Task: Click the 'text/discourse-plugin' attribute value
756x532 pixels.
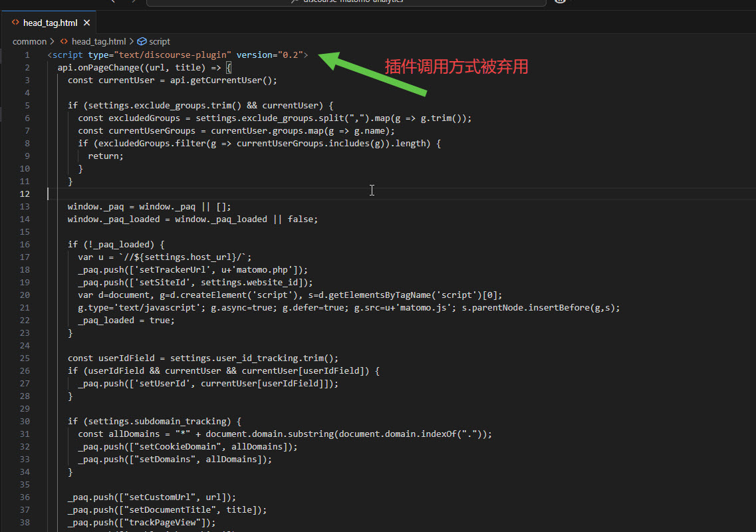Action: tap(173, 55)
